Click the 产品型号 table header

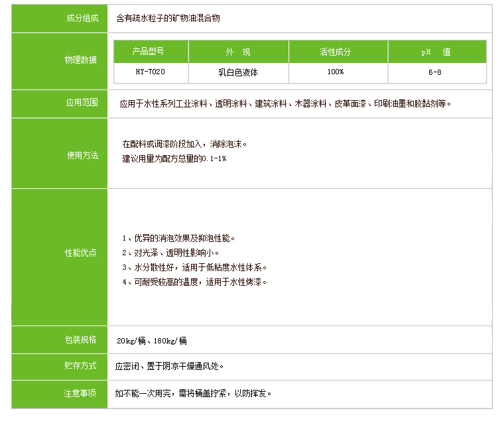pos(151,52)
